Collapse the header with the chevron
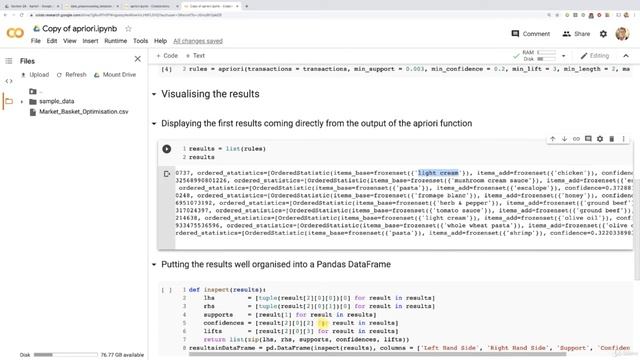 (626, 56)
